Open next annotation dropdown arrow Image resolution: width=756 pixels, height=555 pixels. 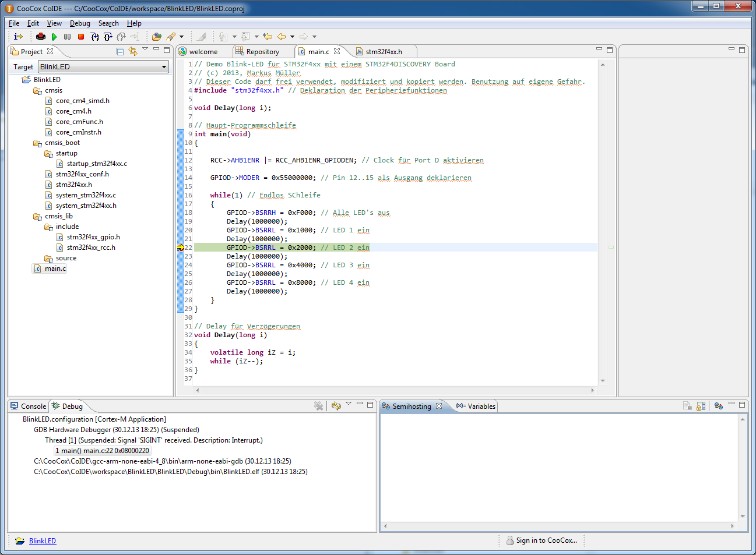234,37
